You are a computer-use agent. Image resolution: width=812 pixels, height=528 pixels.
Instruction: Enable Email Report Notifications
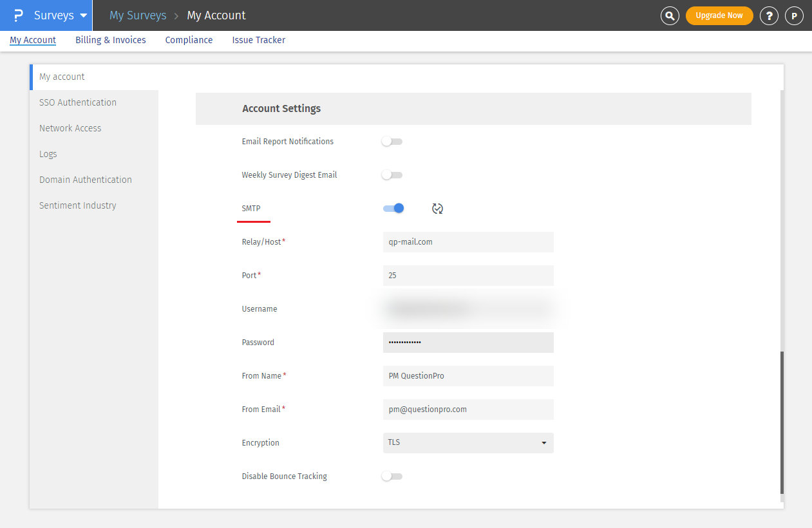(x=392, y=142)
